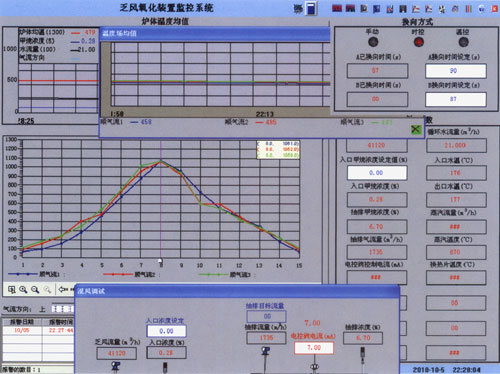
Task: Click the red close icon at toolbar far right
Action: point(495,9)
